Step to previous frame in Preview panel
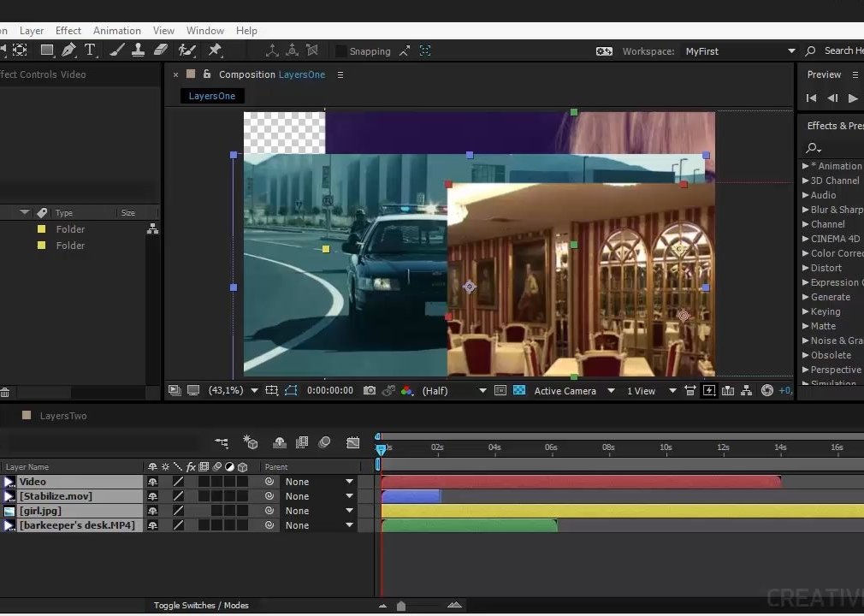The width and height of the screenshot is (864, 616). 832,98
